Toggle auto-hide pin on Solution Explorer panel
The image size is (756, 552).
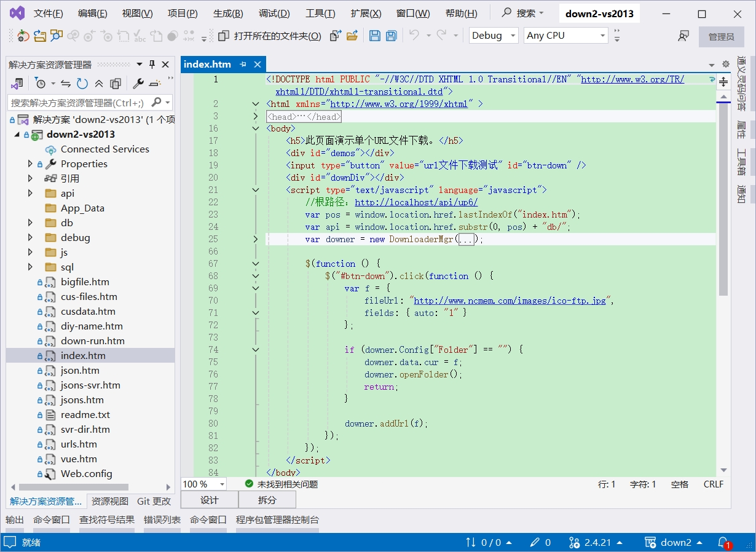click(152, 65)
